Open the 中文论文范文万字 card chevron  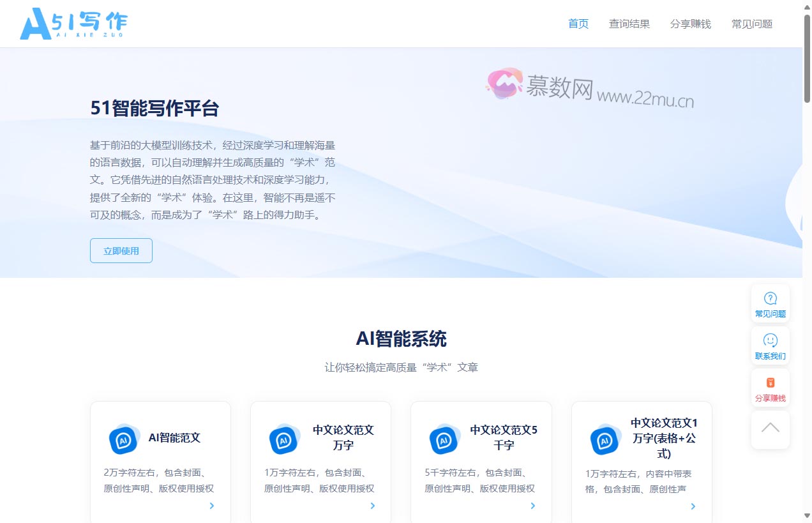tap(373, 506)
